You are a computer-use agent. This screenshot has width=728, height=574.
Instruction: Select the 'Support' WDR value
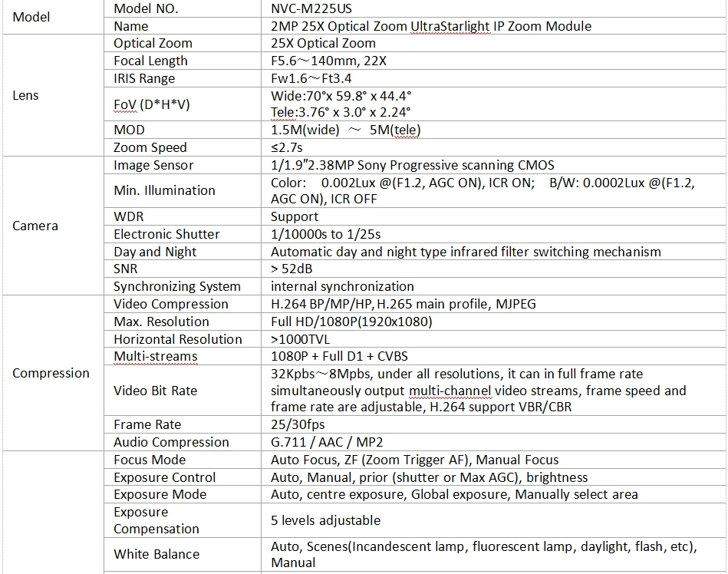(x=295, y=217)
